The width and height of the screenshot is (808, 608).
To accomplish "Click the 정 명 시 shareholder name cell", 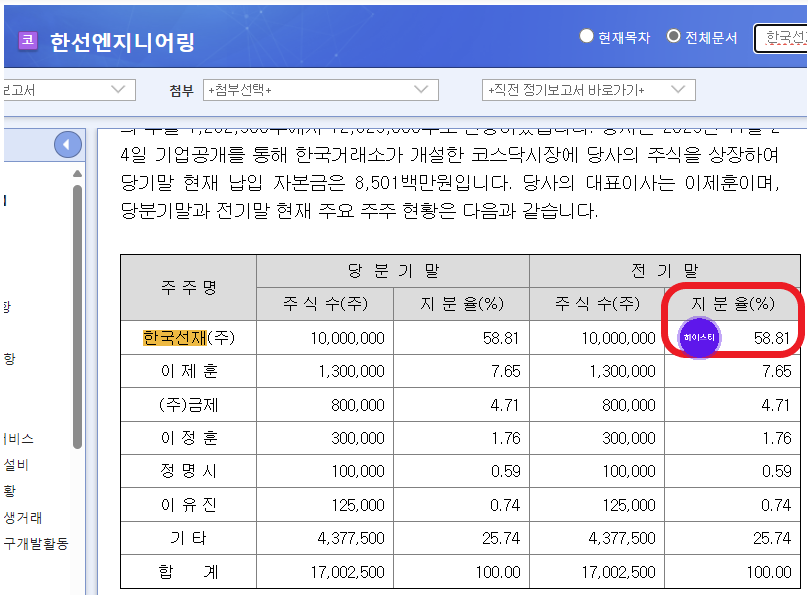I will click(189, 471).
